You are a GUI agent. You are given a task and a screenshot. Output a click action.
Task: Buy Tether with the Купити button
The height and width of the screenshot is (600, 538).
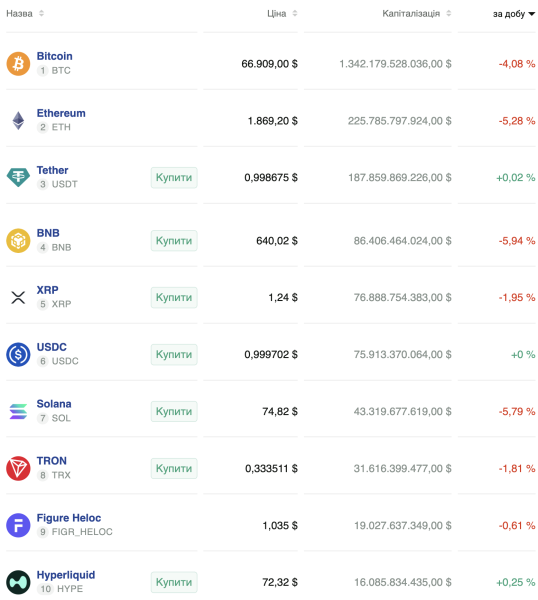tap(174, 178)
